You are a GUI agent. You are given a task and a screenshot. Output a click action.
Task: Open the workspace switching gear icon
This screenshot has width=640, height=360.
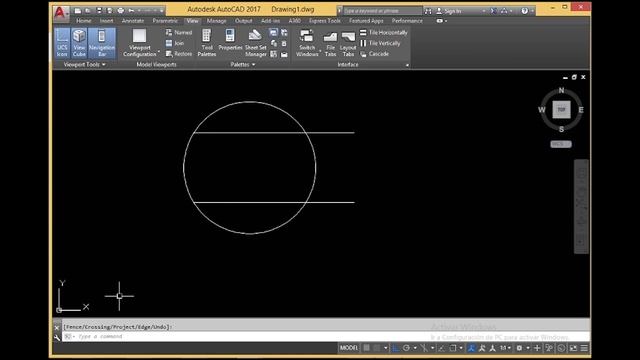(x=519, y=348)
